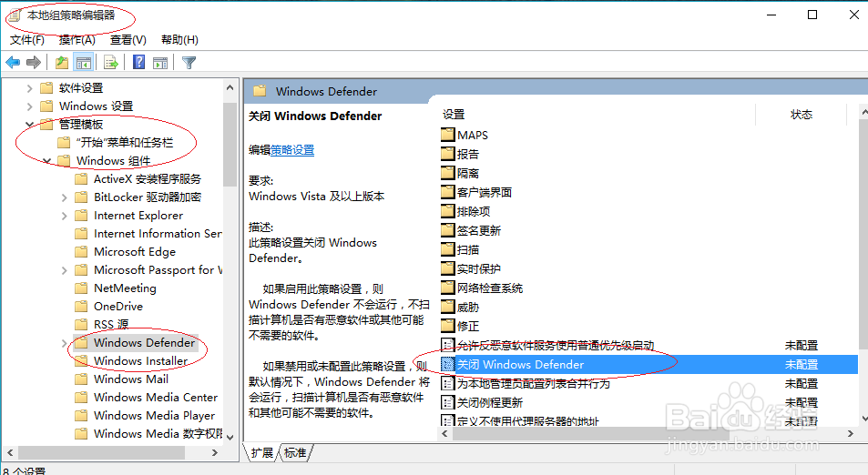Toggle the show/hide console tree icon

pos(84,63)
